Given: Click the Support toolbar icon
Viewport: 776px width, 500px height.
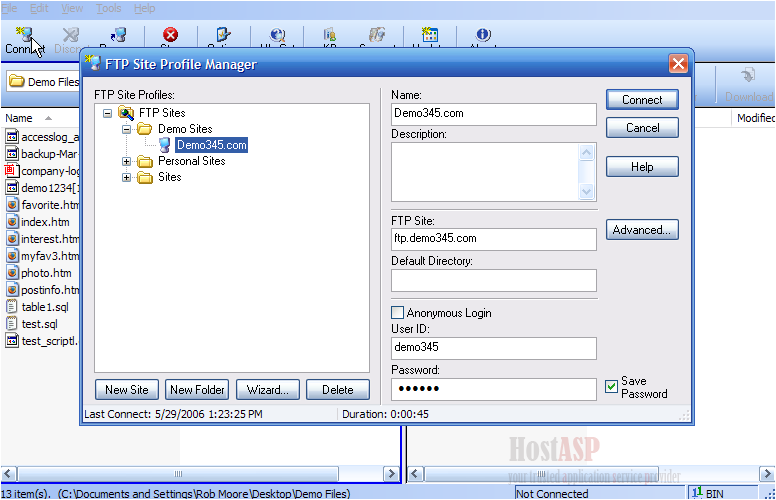Looking at the screenshot, I should [x=377, y=34].
